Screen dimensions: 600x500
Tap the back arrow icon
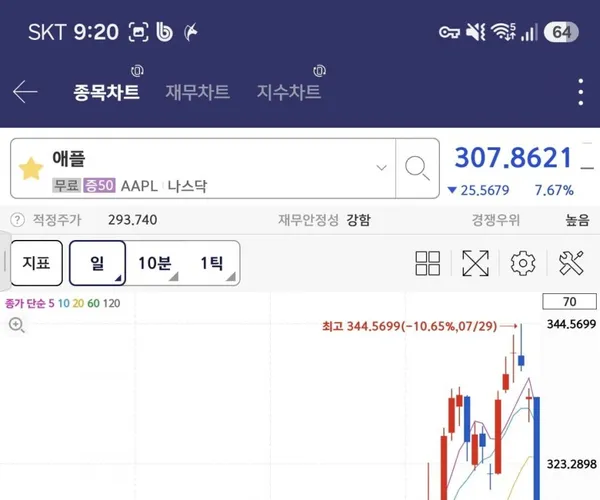(25, 92)
